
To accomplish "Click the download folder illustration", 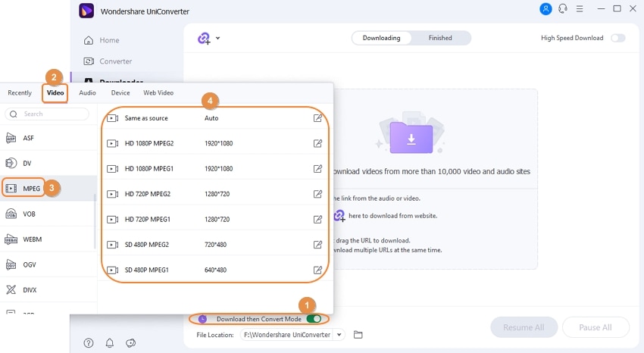I will coord(411,133).
